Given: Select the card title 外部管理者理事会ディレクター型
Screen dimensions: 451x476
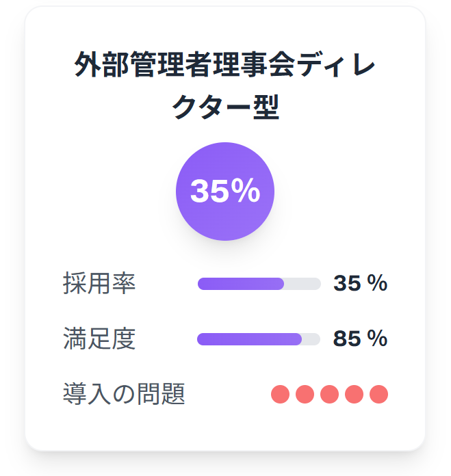Looking at the screenshot, I should pos(225,85).
